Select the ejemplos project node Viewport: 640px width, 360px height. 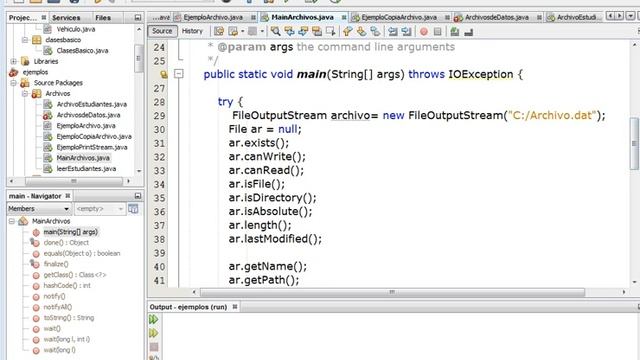pyautogui.click(x=35, y=72)
